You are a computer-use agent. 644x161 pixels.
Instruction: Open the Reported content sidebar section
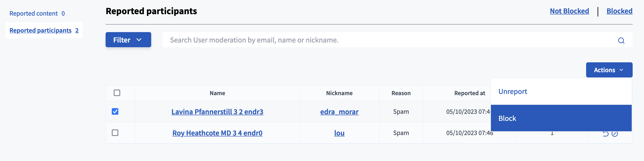37,13
